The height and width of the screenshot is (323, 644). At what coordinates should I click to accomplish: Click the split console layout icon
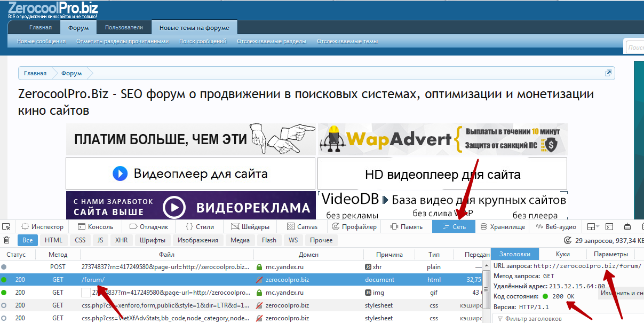tap(609, 227)
